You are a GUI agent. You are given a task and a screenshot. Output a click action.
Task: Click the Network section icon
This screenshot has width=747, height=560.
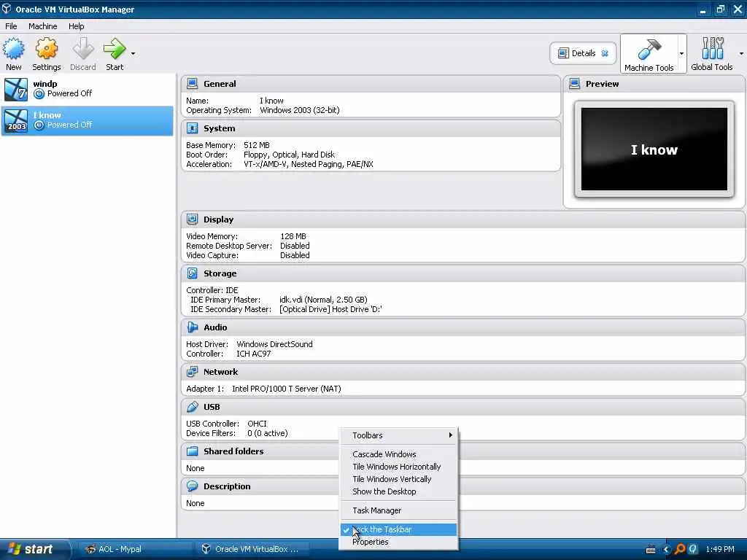pyautogui.click(x=192, y=372)
